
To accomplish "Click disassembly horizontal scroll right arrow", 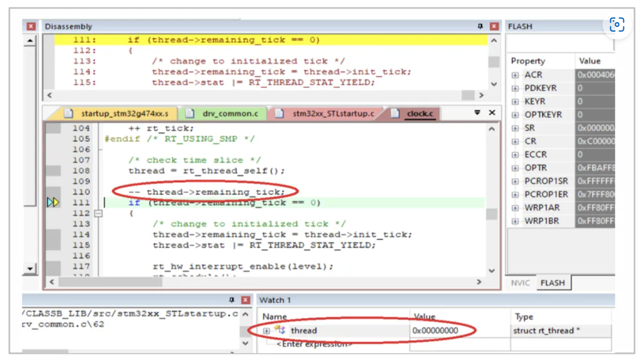I will pos(481,95).
